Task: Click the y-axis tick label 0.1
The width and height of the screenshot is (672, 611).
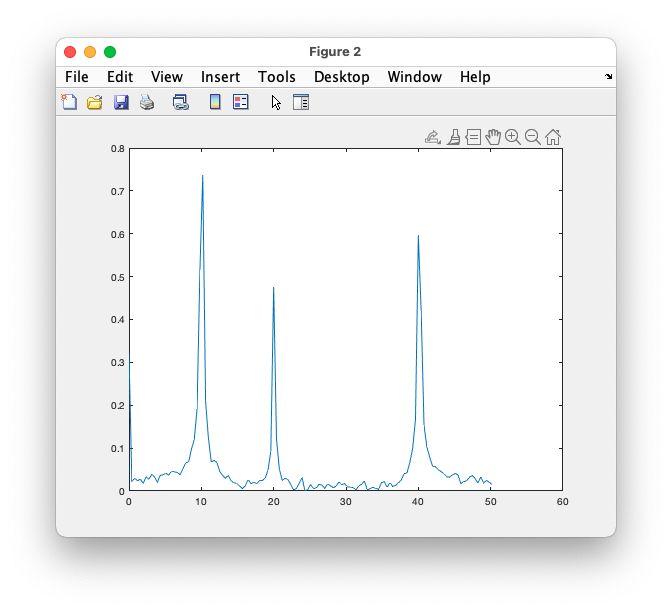Action: [117, 449]
